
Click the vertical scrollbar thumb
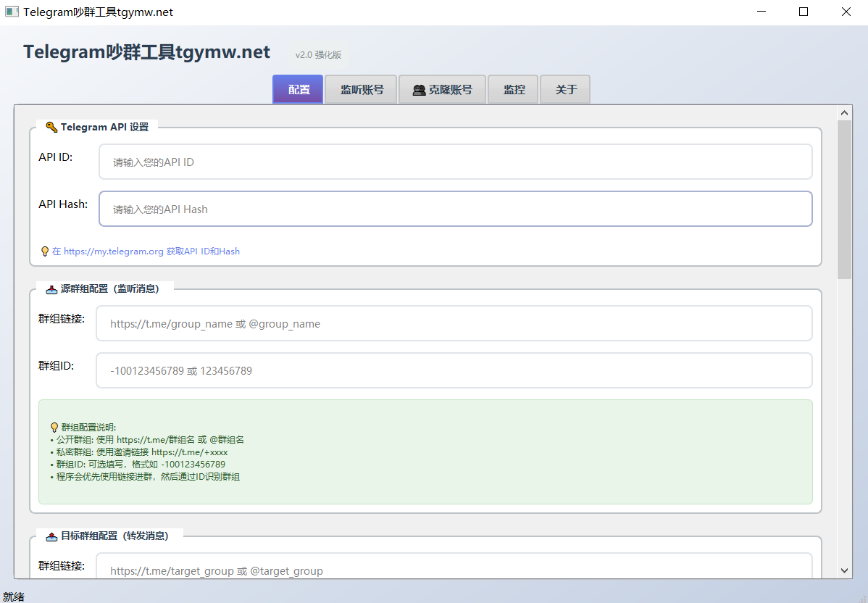click(844, 199)
